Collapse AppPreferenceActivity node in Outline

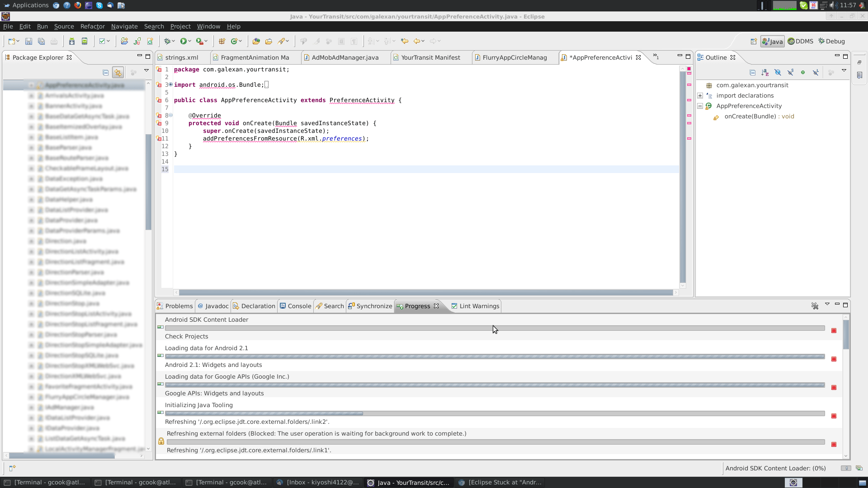(x=700, y=106)
